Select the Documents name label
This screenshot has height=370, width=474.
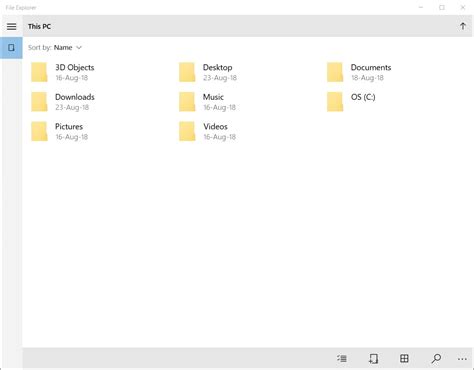(371, 68)
